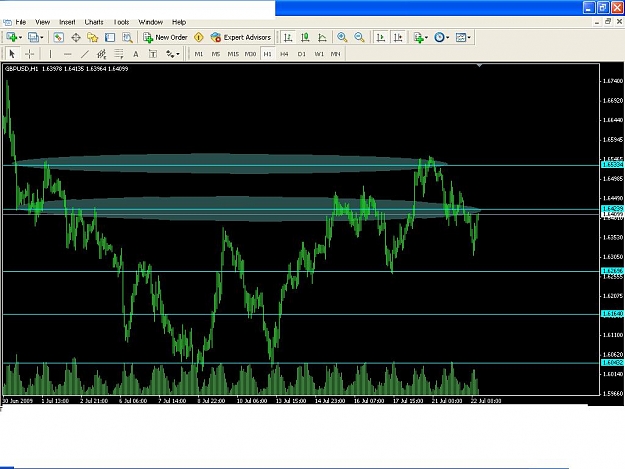Open the Tools menu
The height and width of the screenshot is (469, 625).
(121, 22)
